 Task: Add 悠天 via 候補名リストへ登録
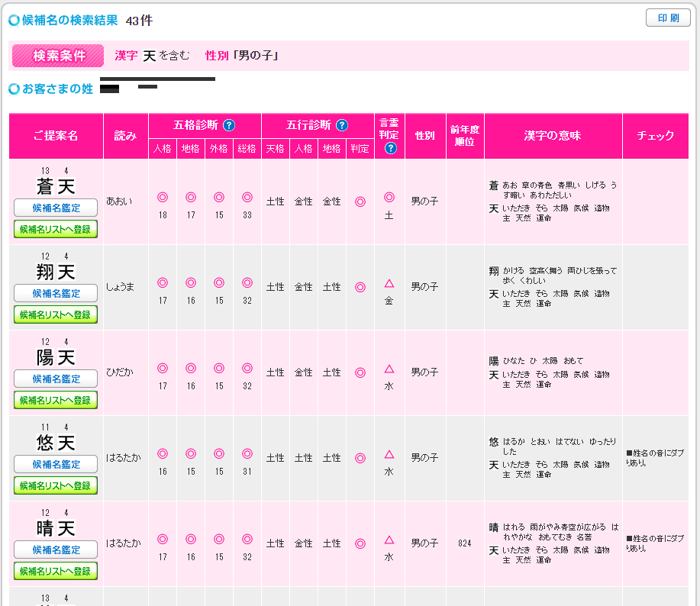[56, 486]
